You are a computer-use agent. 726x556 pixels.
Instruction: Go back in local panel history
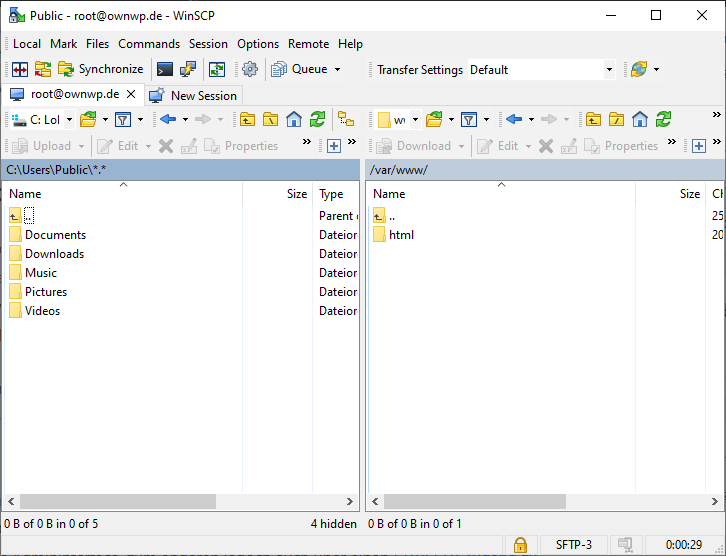click(x=168, y=119)
